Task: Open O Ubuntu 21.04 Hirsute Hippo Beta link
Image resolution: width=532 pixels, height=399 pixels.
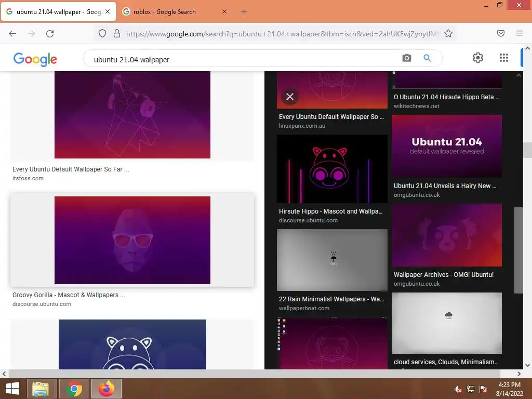Action: [446, 97]
